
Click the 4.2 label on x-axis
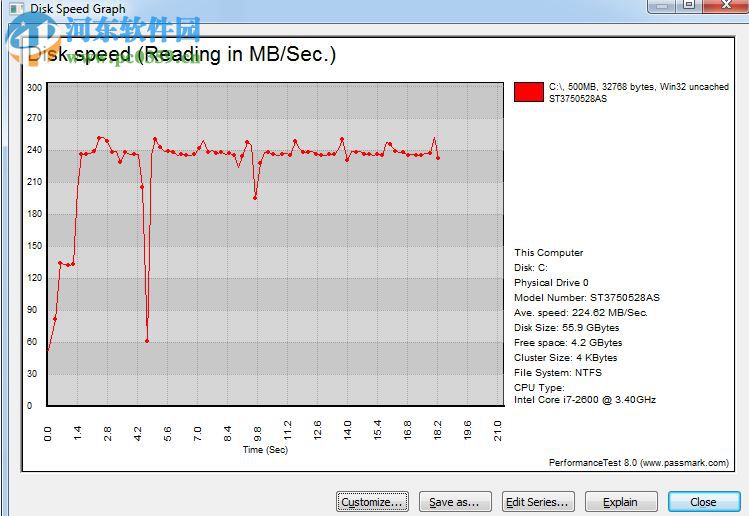(138, 433)
